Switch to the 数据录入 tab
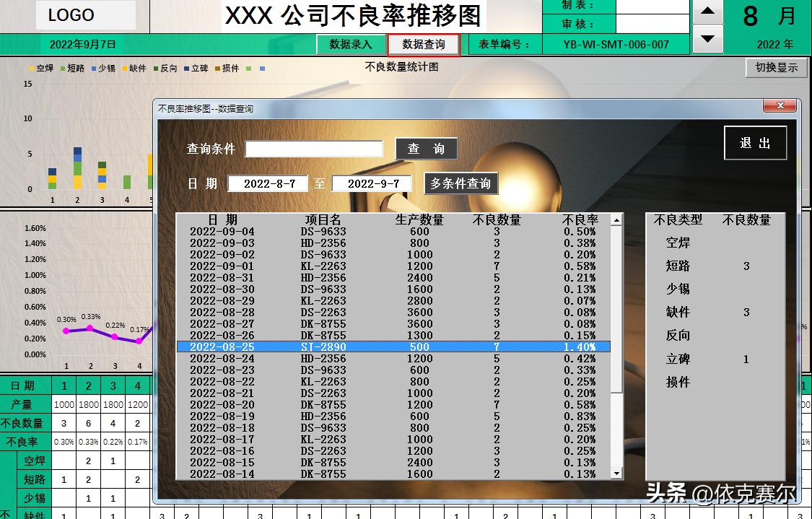This screenshot has width=812, height=519. 351,44
